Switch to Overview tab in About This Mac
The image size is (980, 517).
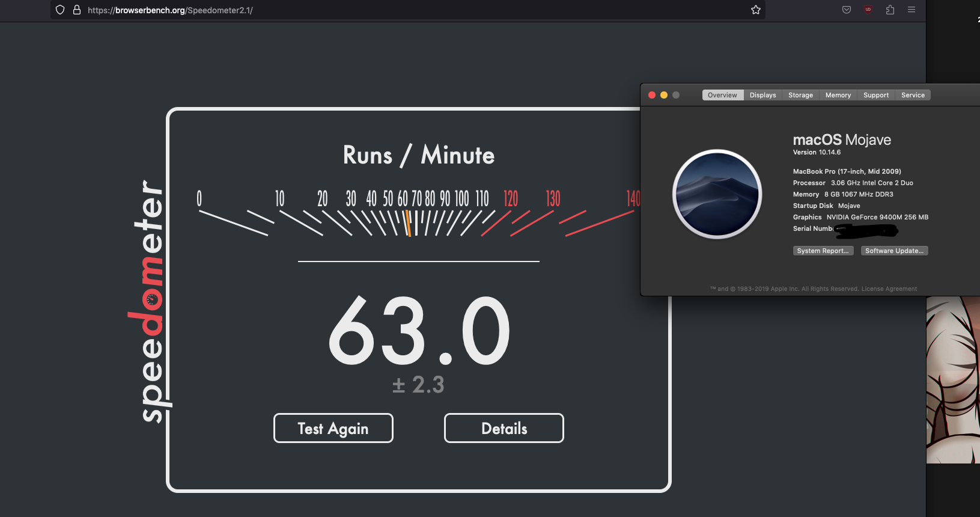click(x=722, y=95)
